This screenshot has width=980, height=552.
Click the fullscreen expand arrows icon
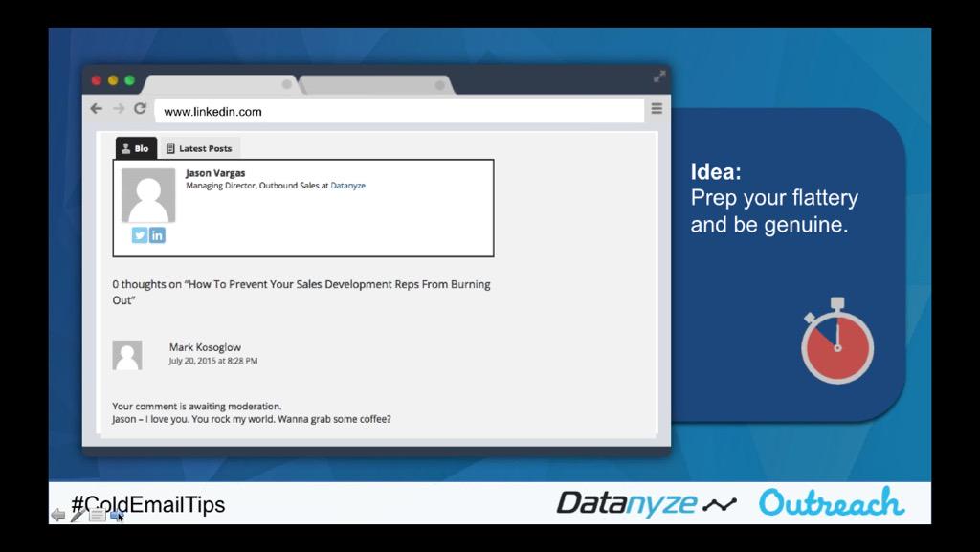659,77
